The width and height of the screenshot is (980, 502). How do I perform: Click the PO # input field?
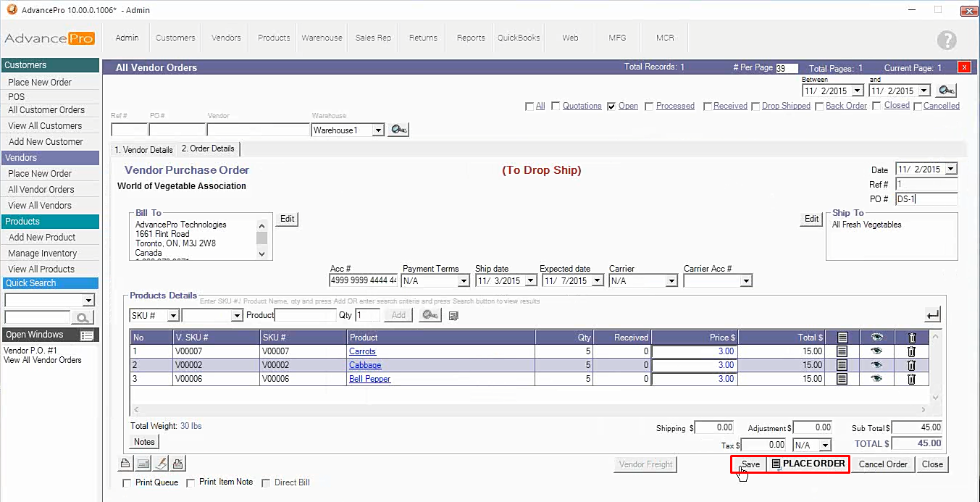(926, 199)
